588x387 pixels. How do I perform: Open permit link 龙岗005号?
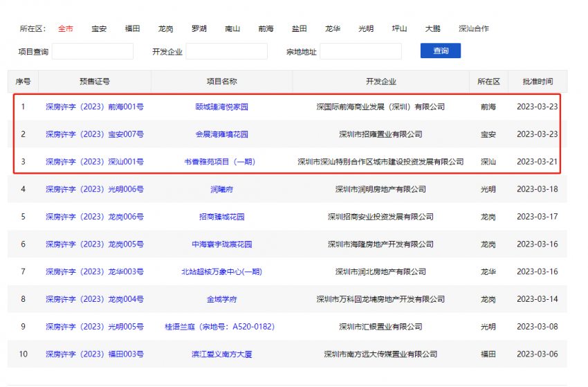95,244
